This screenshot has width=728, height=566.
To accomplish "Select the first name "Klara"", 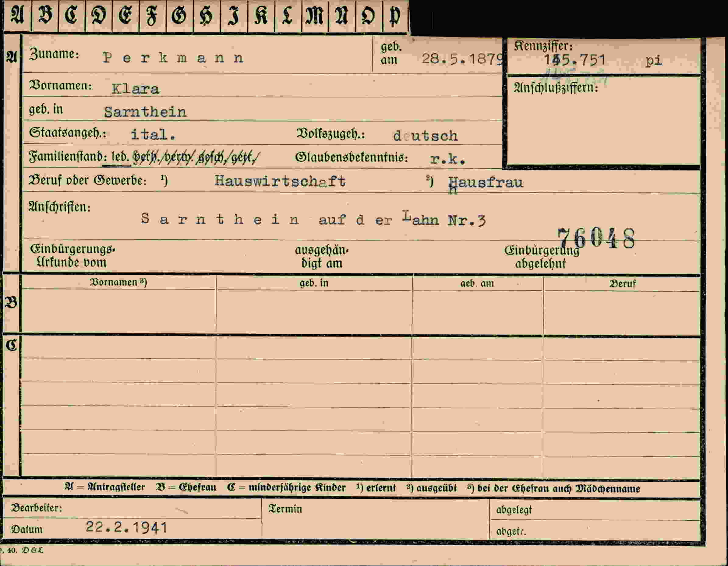I will click(135, 89).
